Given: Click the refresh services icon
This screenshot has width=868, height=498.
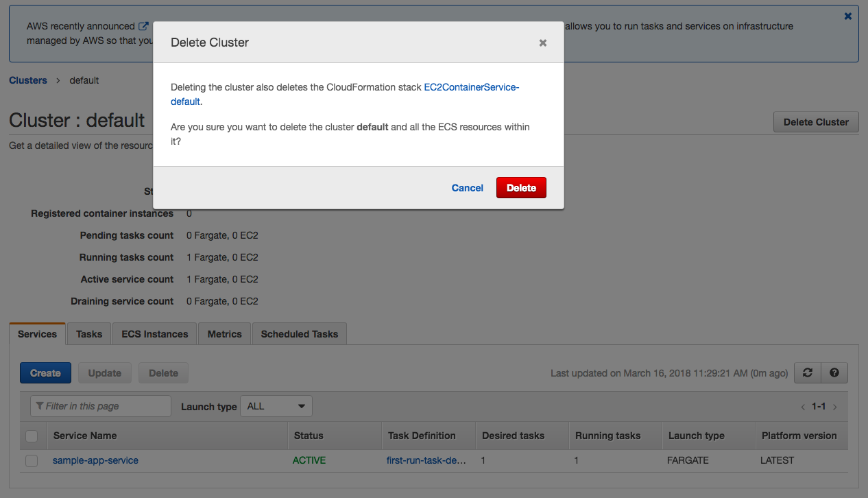Looking at the screenshot, I should tap(807, 372).
